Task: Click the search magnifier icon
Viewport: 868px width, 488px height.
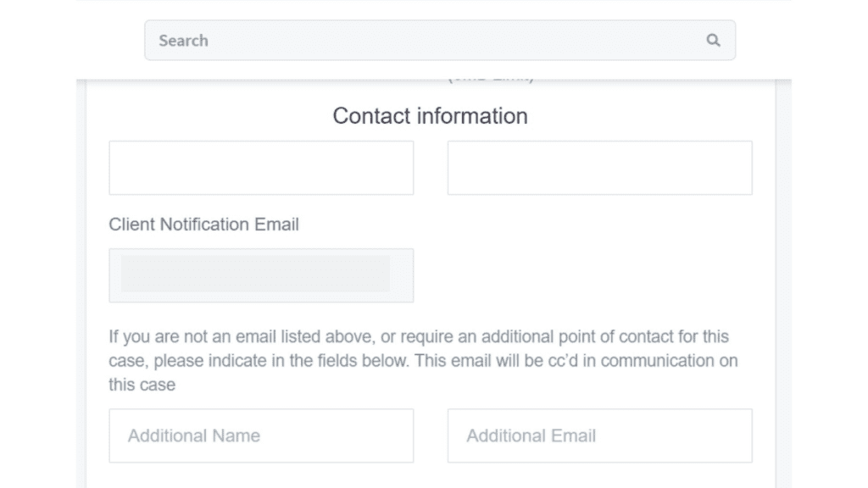Action: pos(712,40)
